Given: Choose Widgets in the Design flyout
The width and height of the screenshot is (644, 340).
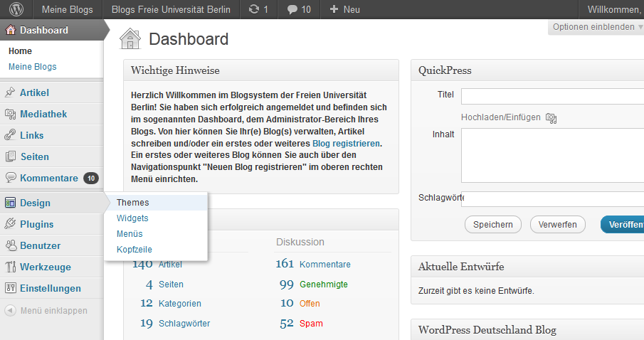Looking at the screenshot, I should click(132, 218).
